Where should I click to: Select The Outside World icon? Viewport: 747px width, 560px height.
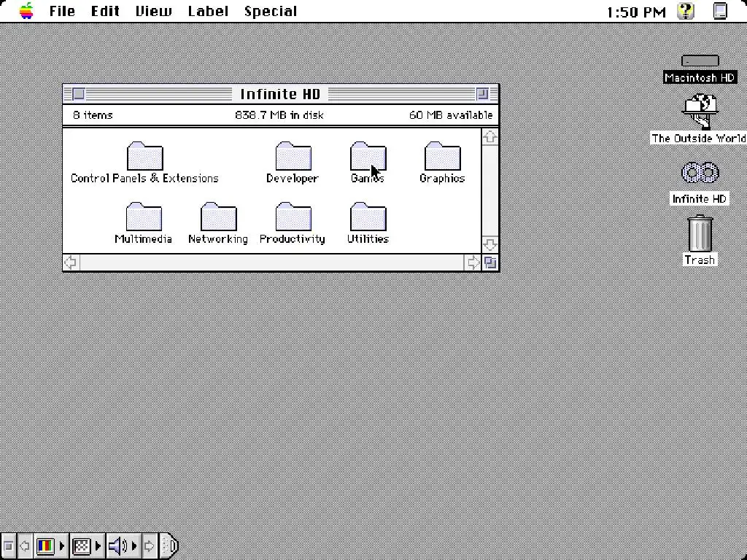[x=700, y=112]
